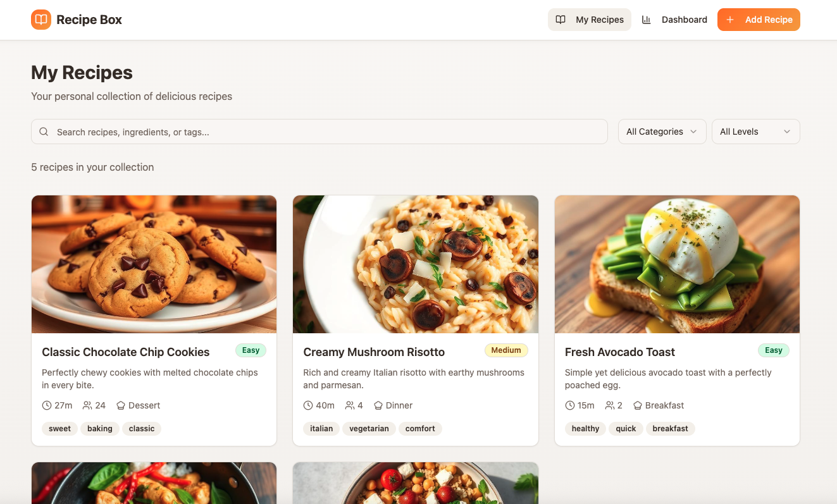Click the Medium badge on risotto card
The width and height of the screenshot is (837, 504).
coord(506,350)
